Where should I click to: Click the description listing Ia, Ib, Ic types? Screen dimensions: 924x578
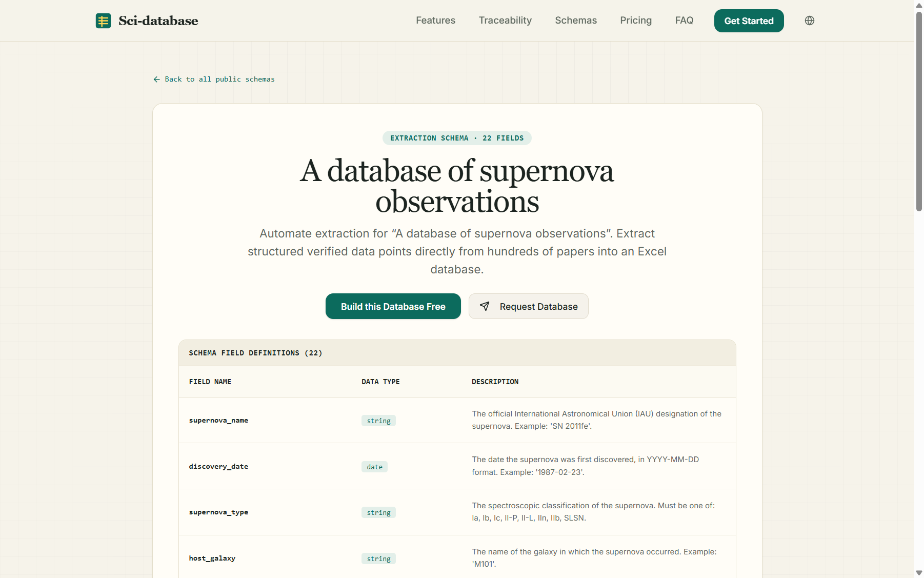point(593,512)
